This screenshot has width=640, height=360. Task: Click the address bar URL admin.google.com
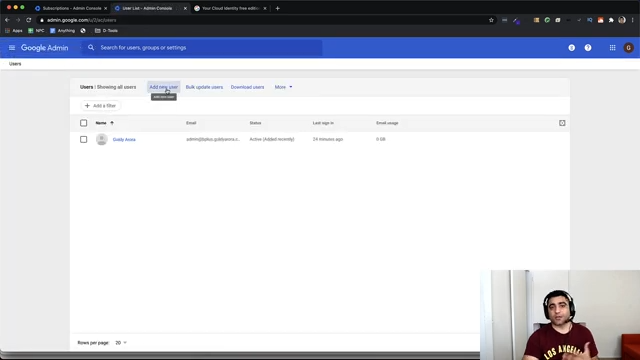(82, 20)
